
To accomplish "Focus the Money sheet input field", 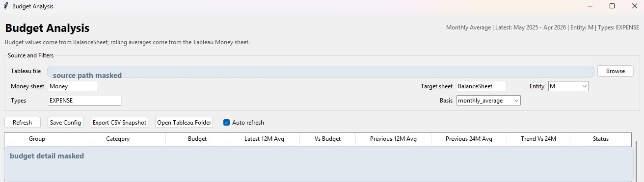I will pos(73,86).
